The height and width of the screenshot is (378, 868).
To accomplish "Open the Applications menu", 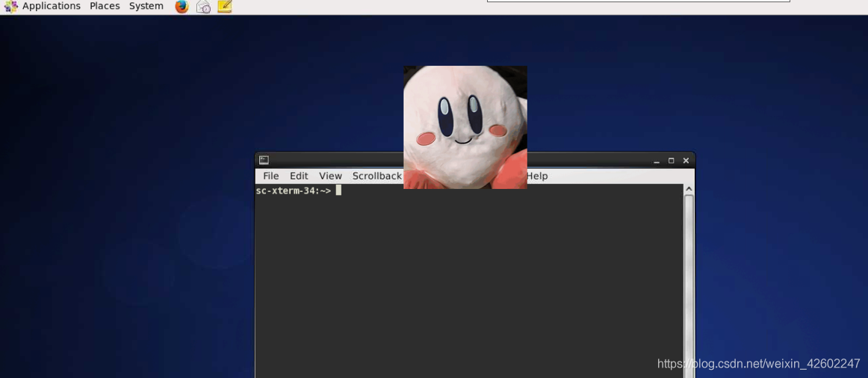I will [x=51, y=6].
